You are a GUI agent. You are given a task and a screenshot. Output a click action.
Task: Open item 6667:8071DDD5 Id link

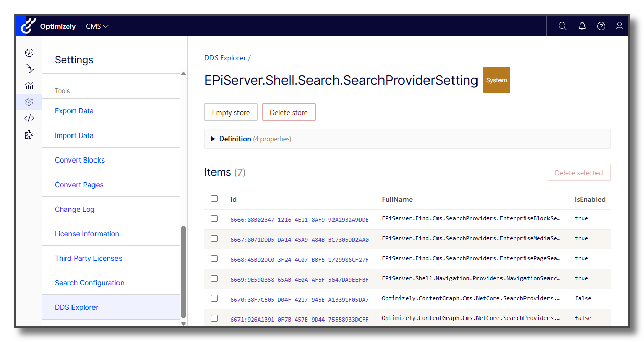(299, 239)
